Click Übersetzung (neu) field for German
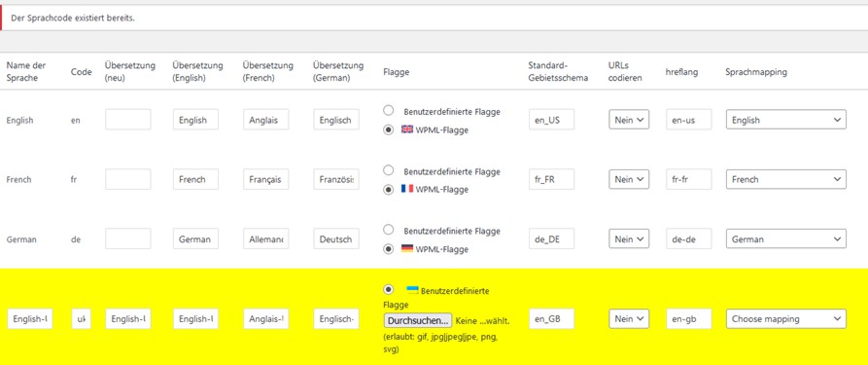The height and width of the screenshot is (365, 868). point(128,239)
